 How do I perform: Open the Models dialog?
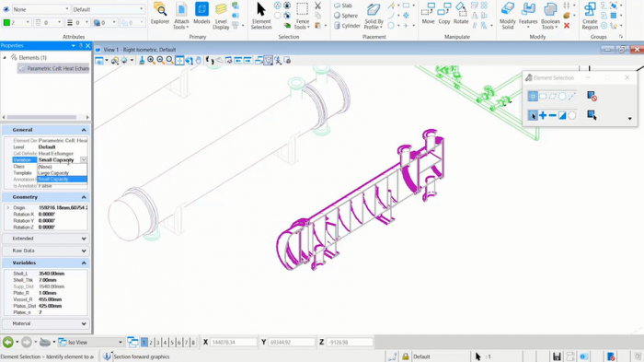pyautogui.click(x=201, y=14)
